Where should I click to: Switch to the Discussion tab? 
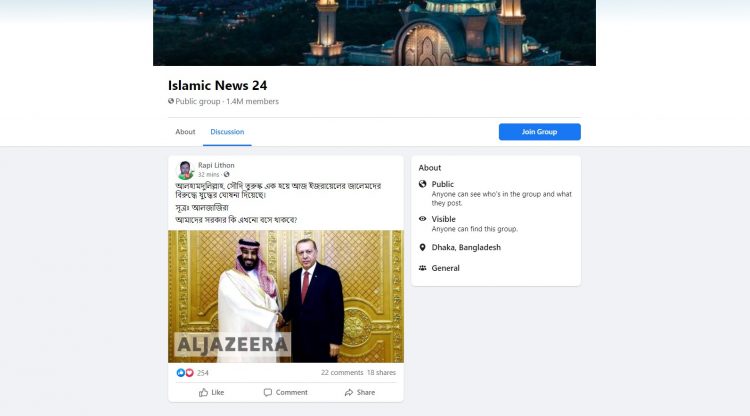tap(227, 132)
